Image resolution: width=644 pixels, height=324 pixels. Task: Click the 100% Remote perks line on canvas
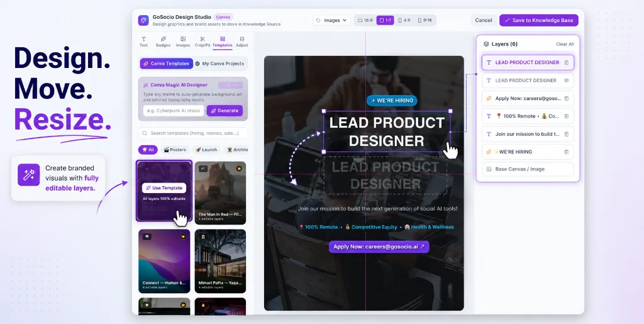tap(376, 227)
